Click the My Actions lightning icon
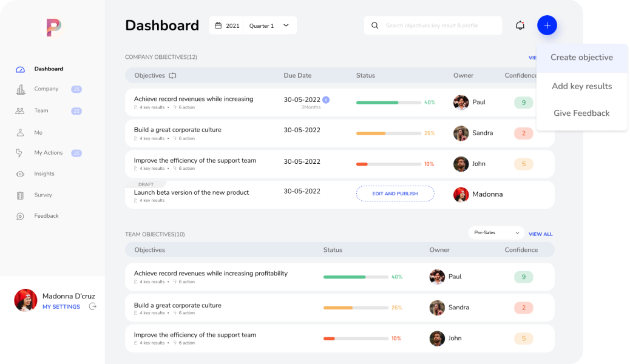The width and height of the screenshot is (630, 364). 20,153
